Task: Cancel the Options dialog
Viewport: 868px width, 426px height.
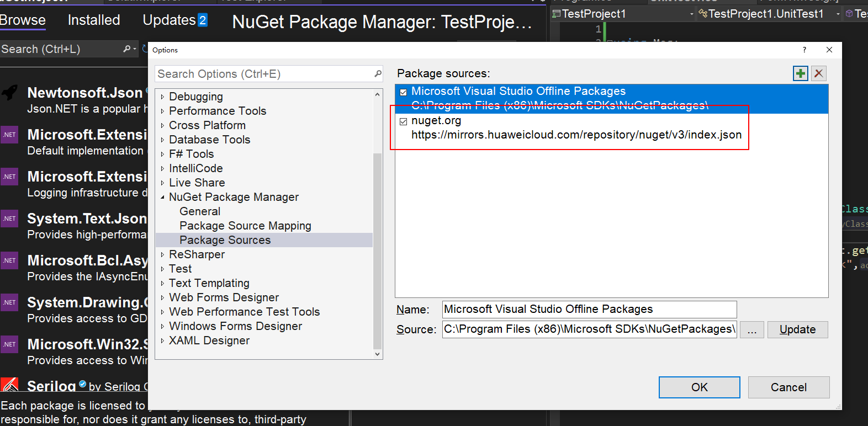Action: pos(788,387)
